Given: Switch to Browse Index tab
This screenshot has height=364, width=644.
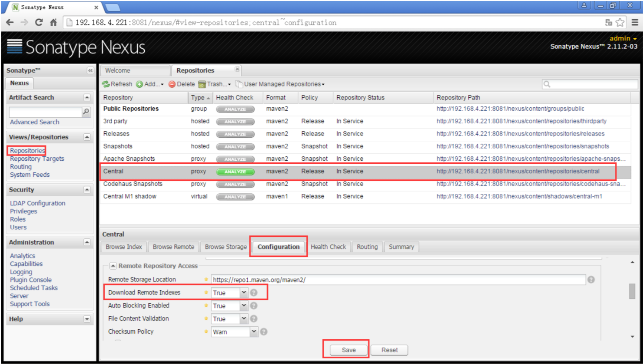Looking at the screenshot, I should click(124, 247).
